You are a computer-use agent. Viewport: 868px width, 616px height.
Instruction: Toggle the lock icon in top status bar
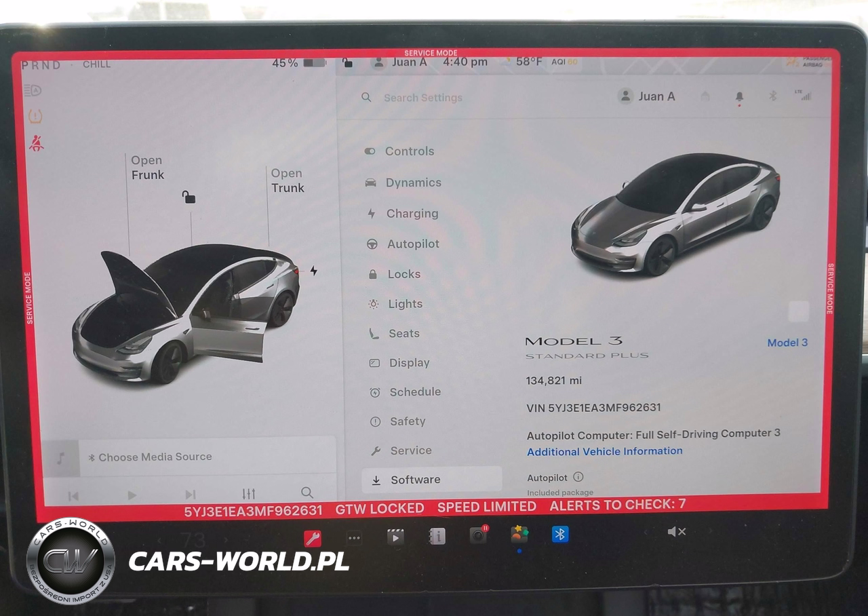point(347,63)
